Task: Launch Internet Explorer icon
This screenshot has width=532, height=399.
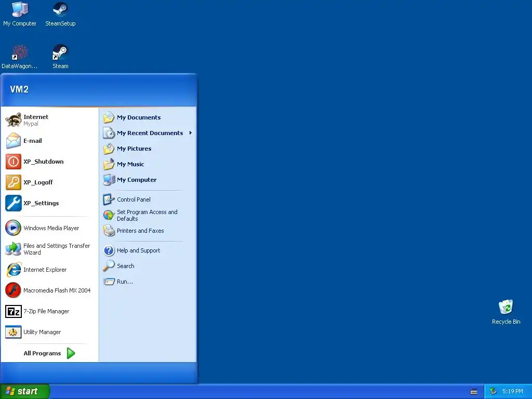Action: [13, 270]
